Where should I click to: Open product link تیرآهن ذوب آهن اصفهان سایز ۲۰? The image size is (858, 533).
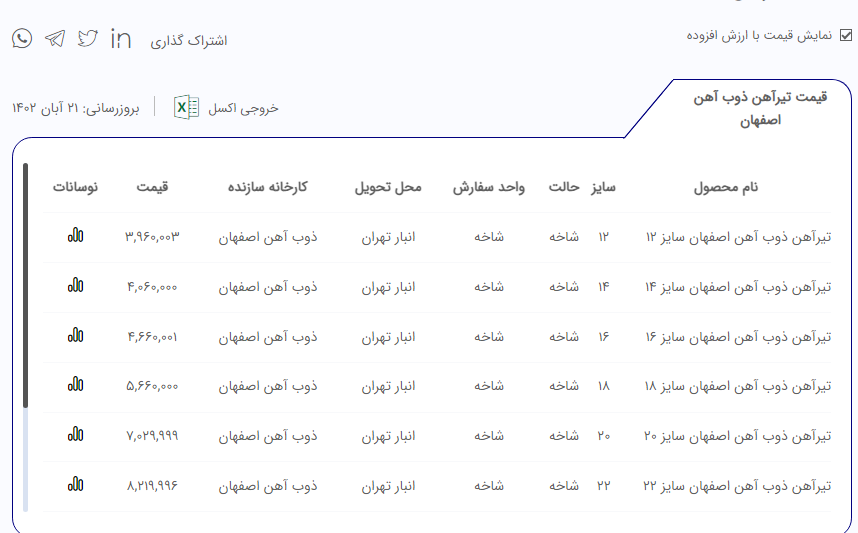[737, 436]
